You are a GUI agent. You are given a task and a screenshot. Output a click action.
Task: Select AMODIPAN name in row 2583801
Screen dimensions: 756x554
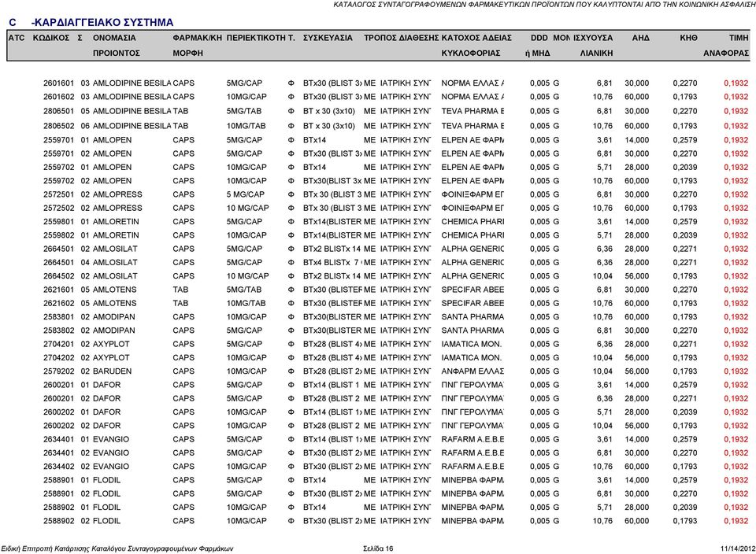point(114,317)
